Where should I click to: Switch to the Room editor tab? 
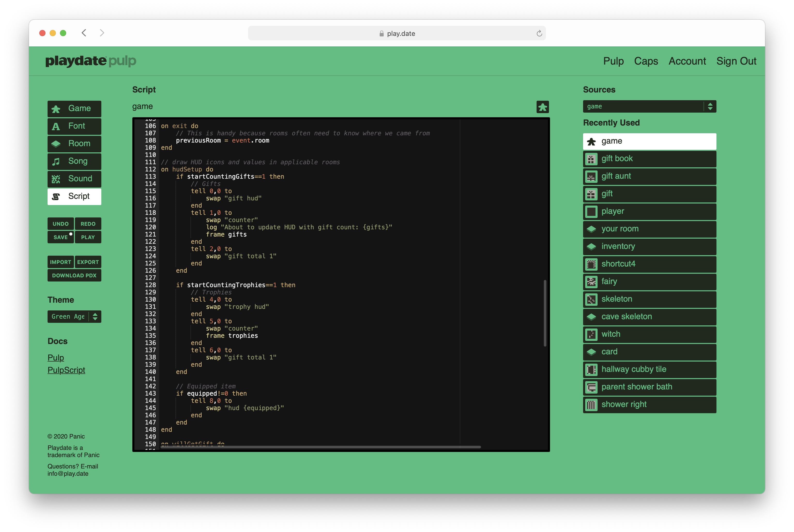[x=74, y=144]
